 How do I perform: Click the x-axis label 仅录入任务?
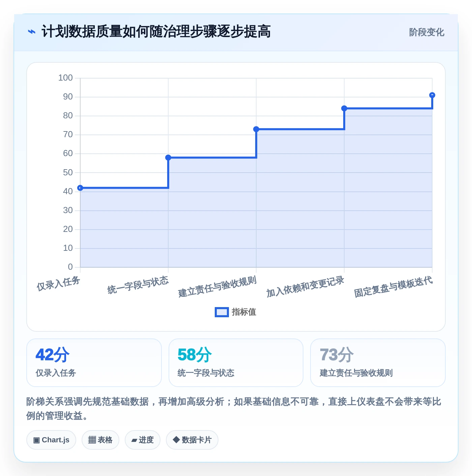[58, 284]
